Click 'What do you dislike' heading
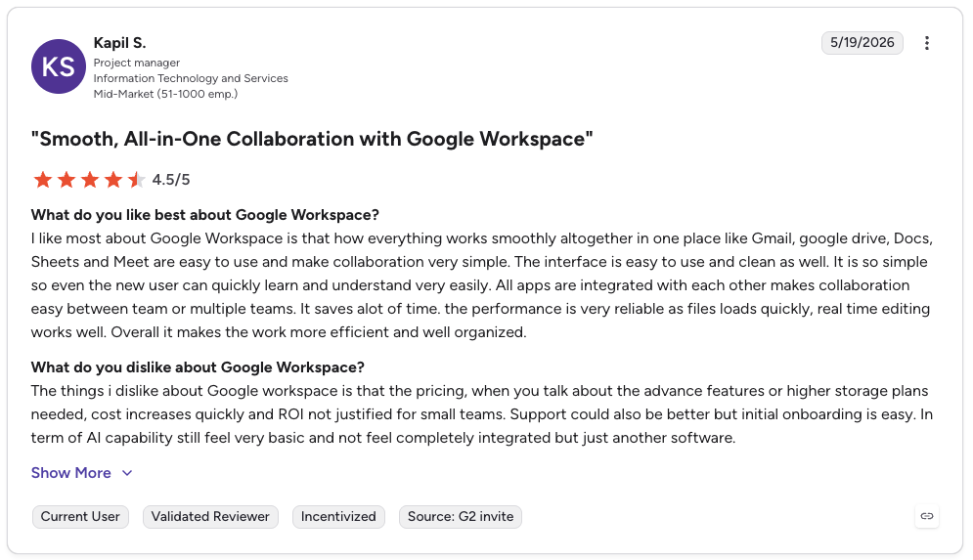The width and height of the screenshot is (973, 560). (x=198, y=367)
